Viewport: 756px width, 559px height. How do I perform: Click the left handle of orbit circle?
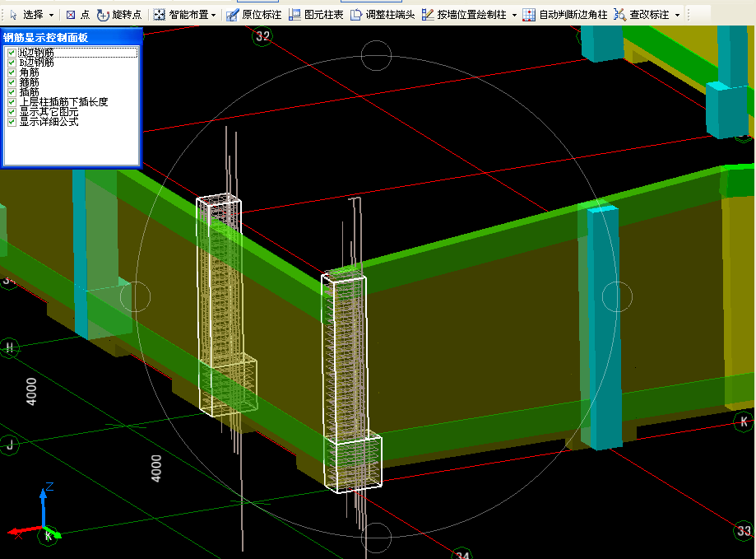coord(135,296)
